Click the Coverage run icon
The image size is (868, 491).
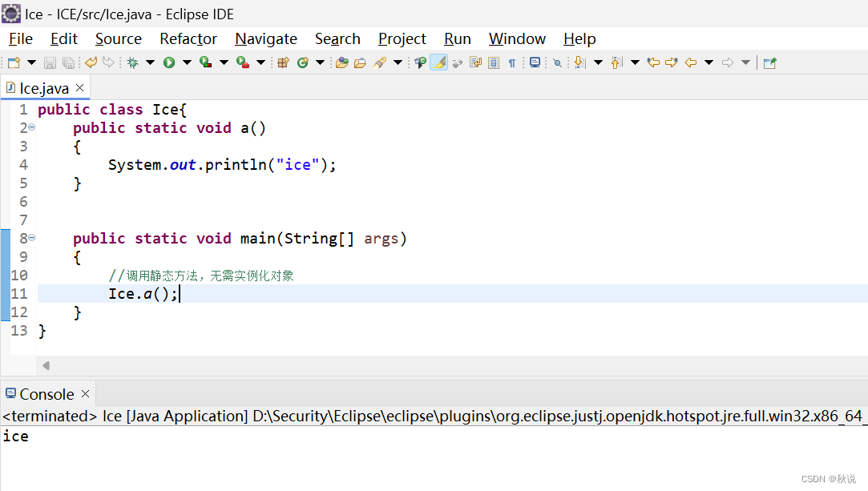205,62
